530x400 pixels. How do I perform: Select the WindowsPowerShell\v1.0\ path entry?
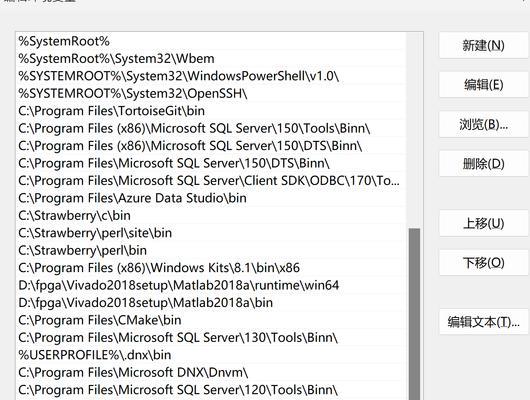pyautogui.click(x=211, y=76)
